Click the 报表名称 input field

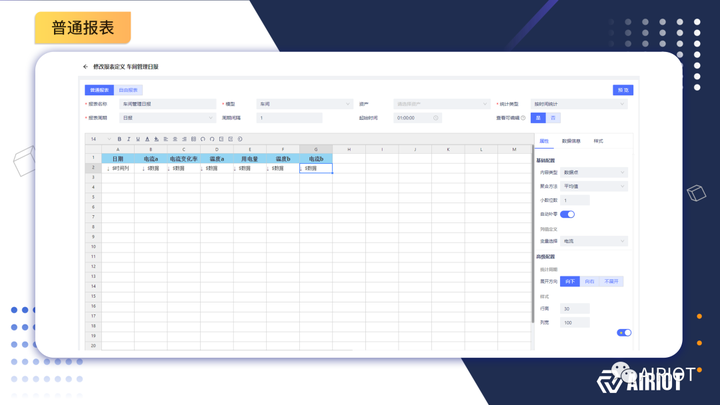168,104
